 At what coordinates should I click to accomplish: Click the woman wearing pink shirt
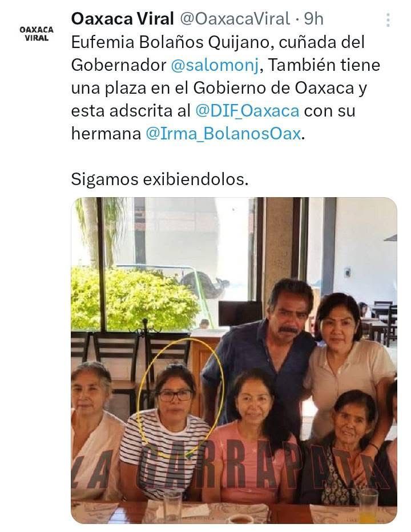click(x=251, y=438)
